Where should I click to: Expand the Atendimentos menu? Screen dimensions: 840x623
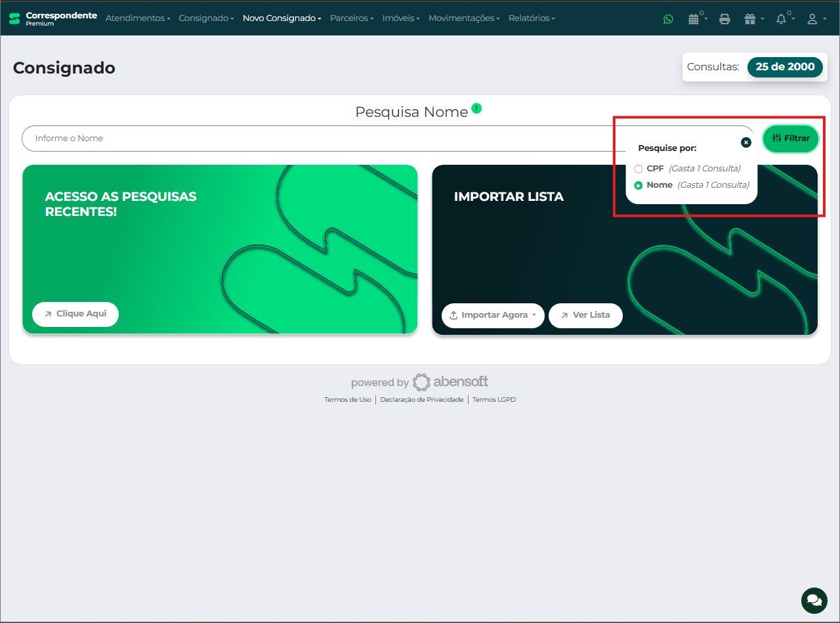138,18
